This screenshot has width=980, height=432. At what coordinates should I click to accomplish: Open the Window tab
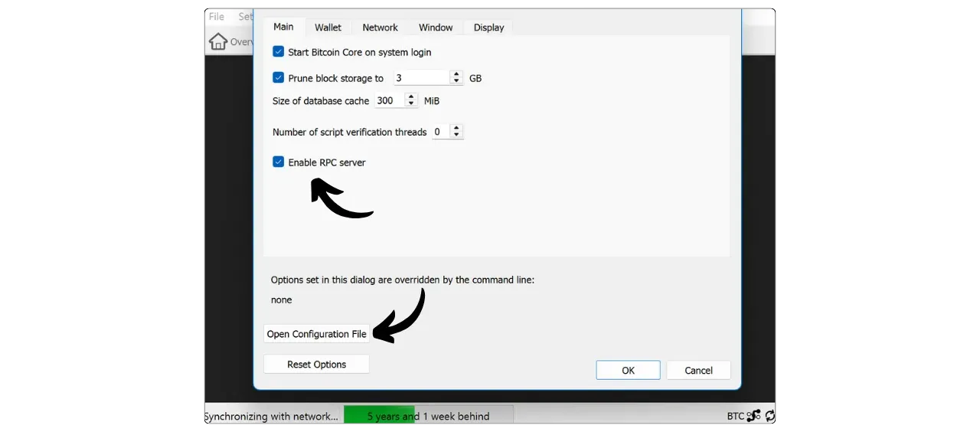pyautogui.click(x=436, y=28)
